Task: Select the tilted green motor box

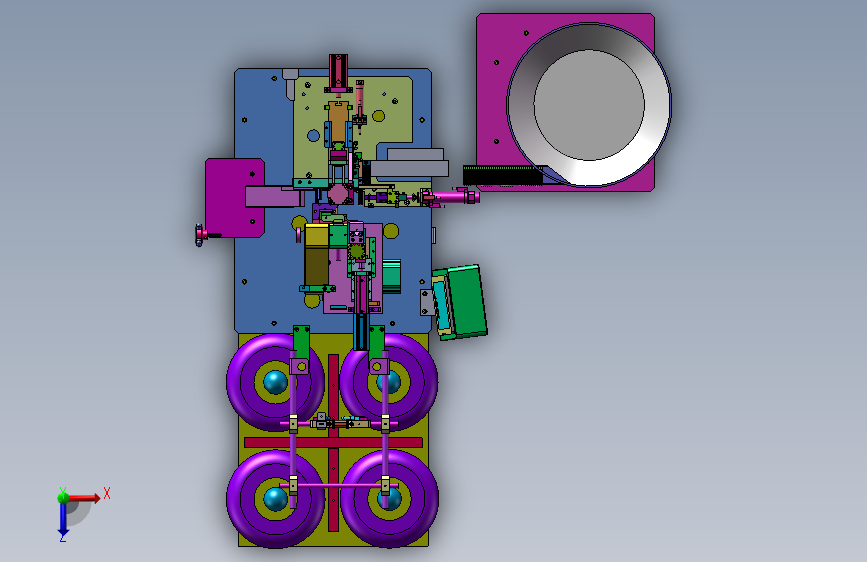Action: (x=466, y=300)
